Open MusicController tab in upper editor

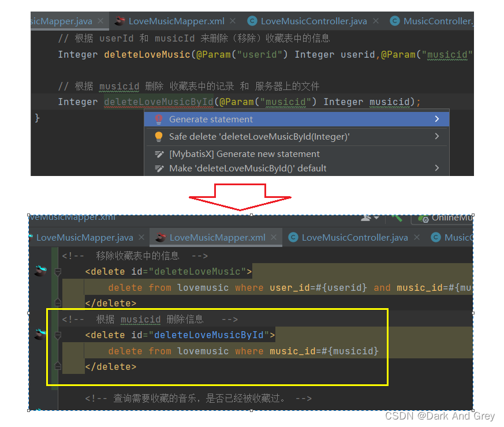pyautogui.click(x=438, y=21)
